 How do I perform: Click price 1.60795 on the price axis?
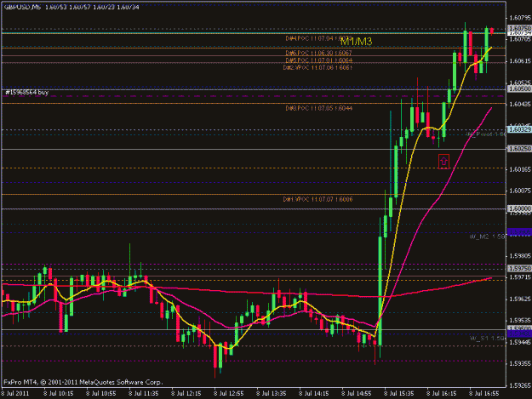520,18
